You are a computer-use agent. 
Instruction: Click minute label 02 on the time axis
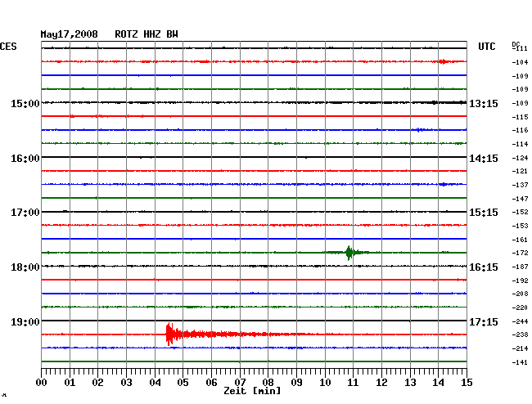97,383
